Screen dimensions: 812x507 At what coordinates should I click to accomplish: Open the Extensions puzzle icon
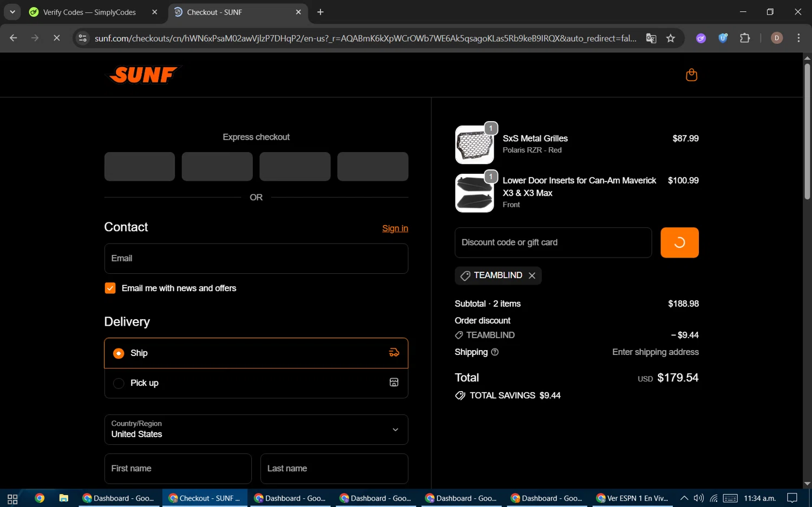coord(745,38)
